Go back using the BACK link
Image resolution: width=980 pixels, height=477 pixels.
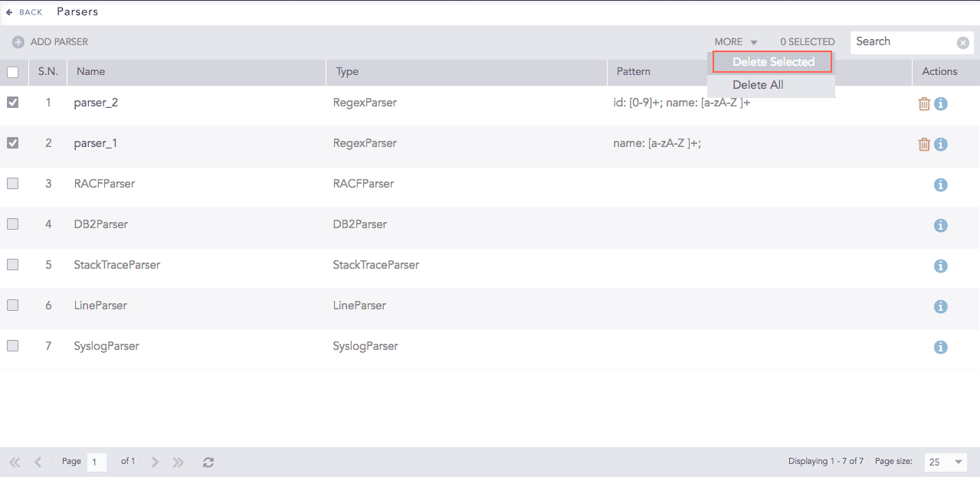(x=23, y=11)
